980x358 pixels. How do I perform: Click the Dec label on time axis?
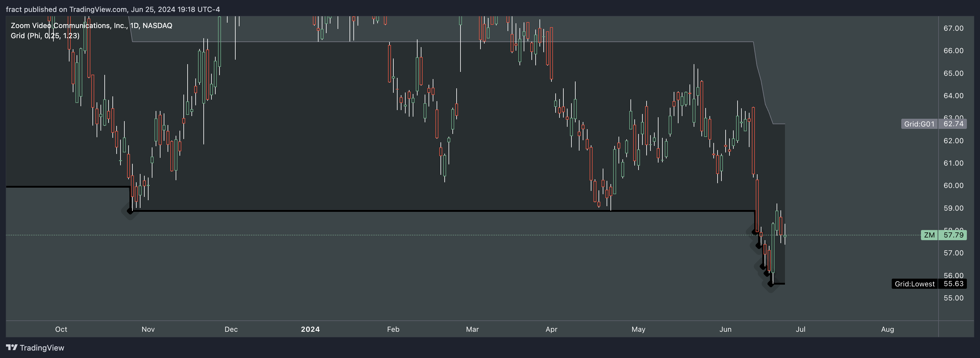coord(231,329)
